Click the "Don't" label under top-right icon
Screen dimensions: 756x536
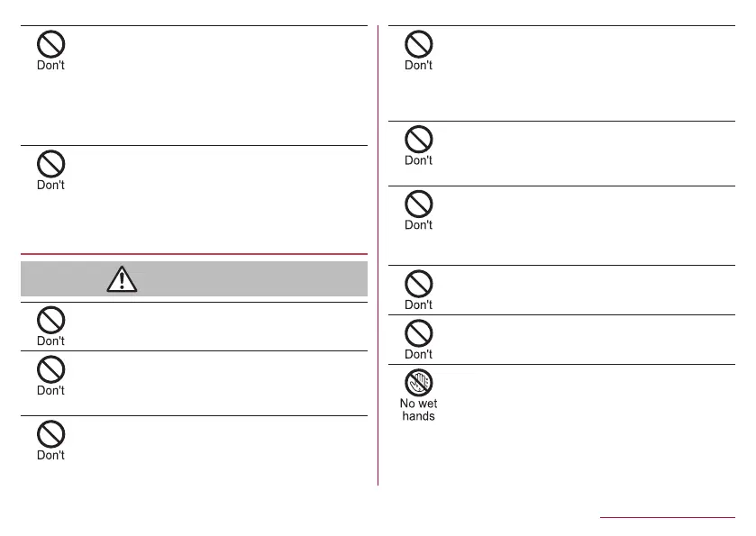[x=418, y=66]
